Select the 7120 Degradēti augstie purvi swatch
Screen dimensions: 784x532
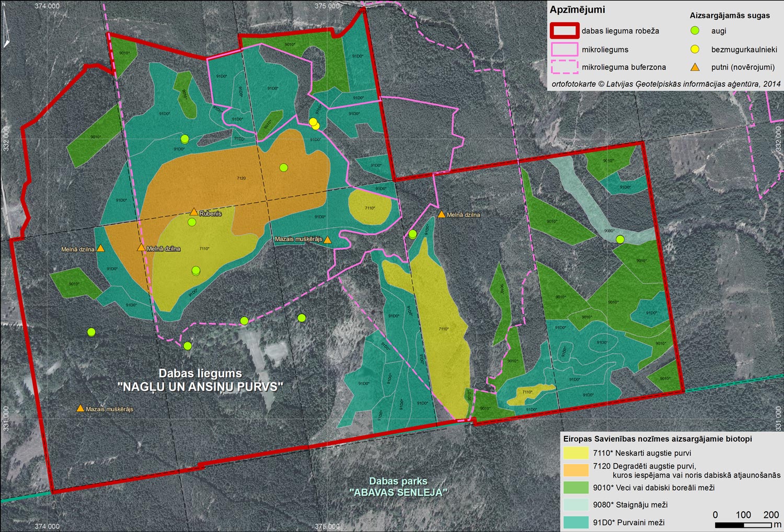point(575,469)
